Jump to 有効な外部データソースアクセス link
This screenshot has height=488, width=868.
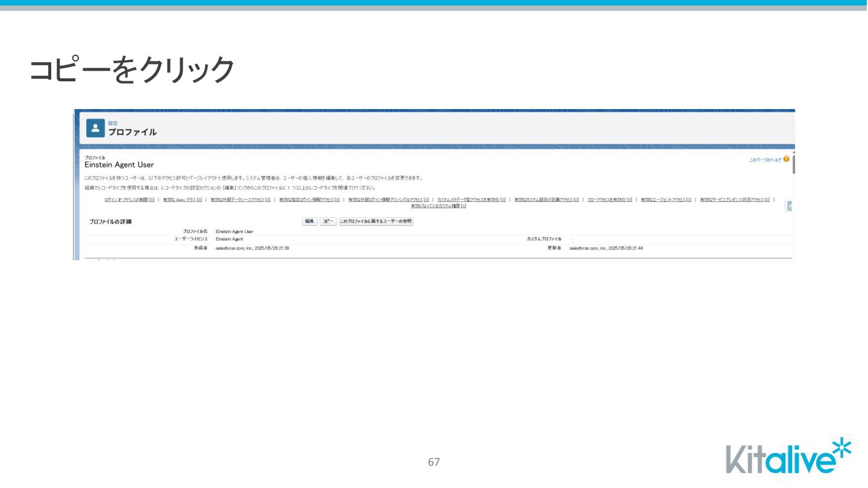(x=240, y=199)
